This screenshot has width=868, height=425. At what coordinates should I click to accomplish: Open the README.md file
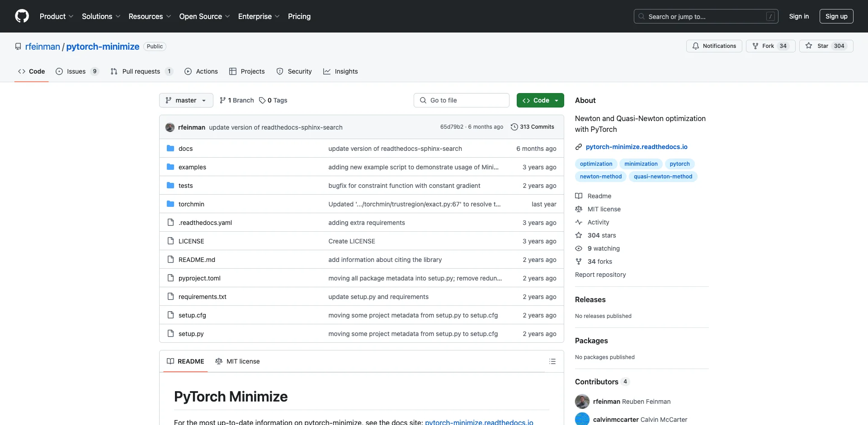point(197,260)
